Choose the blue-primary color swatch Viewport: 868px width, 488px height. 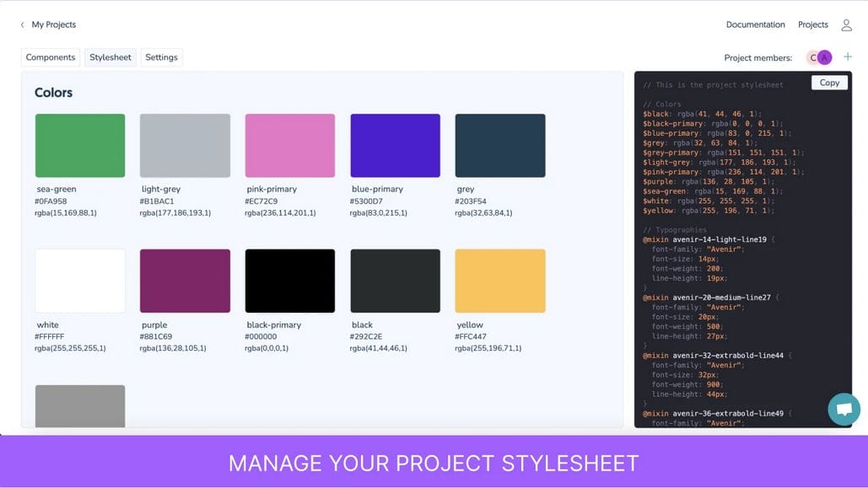click(x=395, y=146)
